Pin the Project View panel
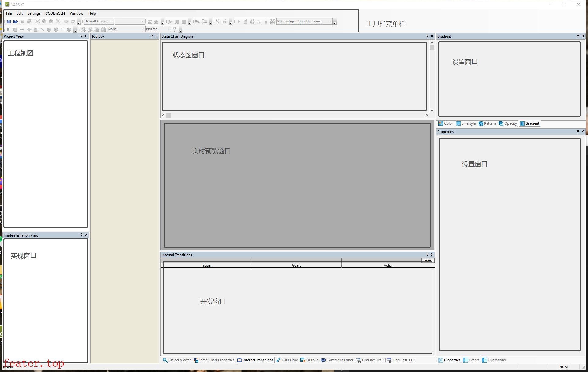This screenshot has width=588, height=372. (81, 36)
